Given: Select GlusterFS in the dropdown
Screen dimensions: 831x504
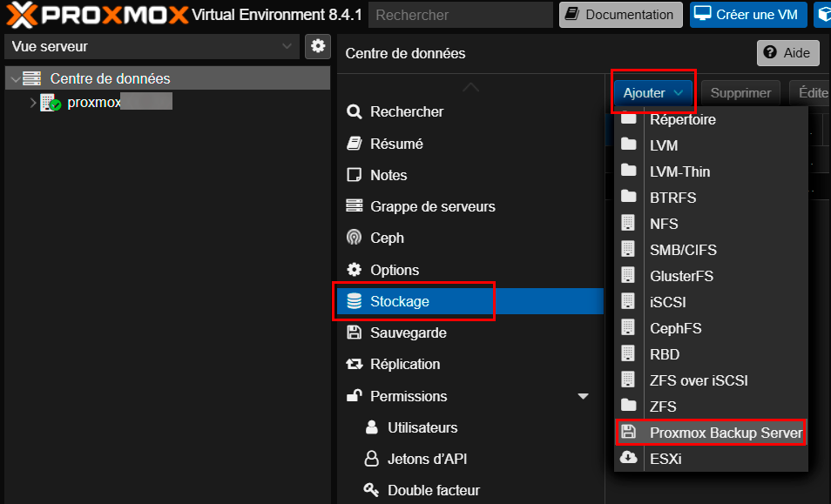Looking at the screenshot, I should pyautogui.click(x=711, y=276).
